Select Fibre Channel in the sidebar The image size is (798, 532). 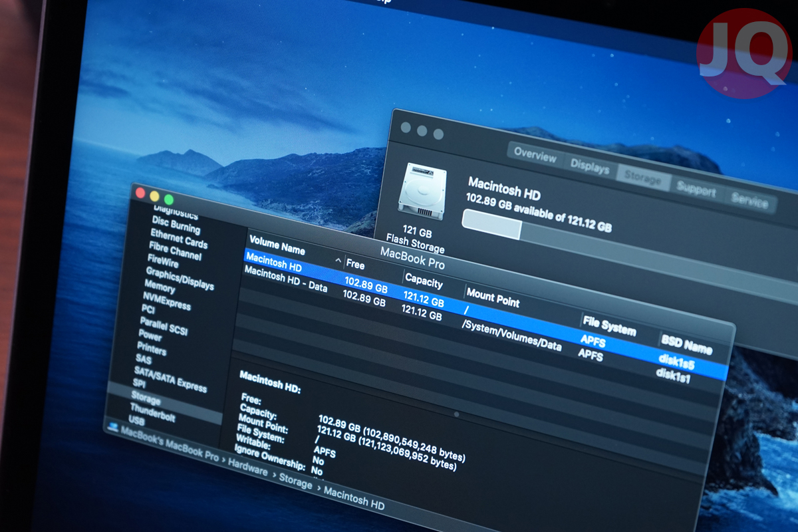click(175, 251)
